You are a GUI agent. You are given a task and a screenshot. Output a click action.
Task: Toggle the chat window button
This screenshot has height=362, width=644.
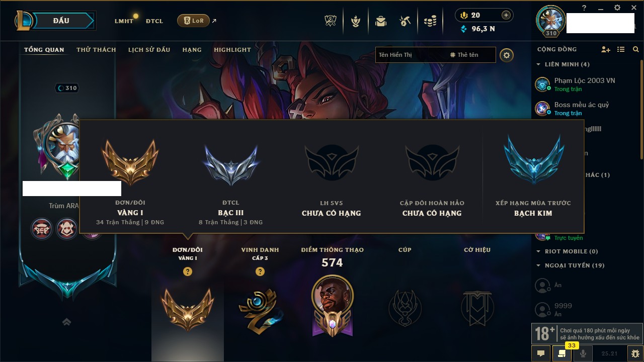[x=541, y=353]
